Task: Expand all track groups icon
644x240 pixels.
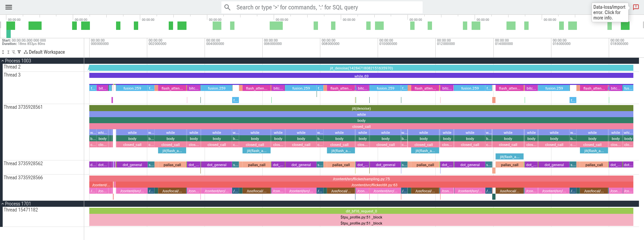Action: [x=3, y=52]
